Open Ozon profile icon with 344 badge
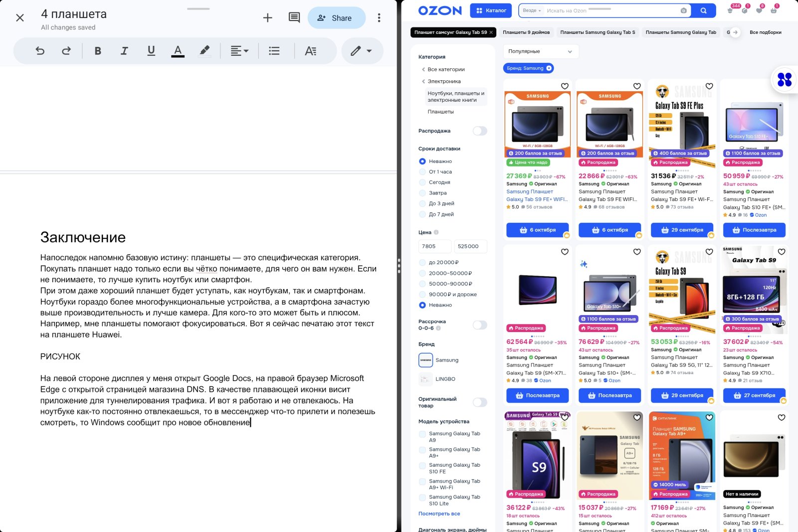This screenshot has height=532, width=798. tap(730, 10)
